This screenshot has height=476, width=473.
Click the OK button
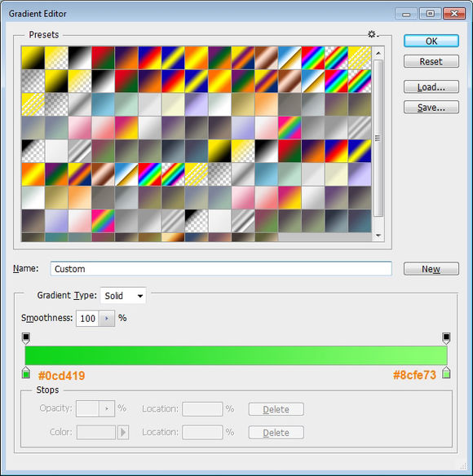coord(431,41)
